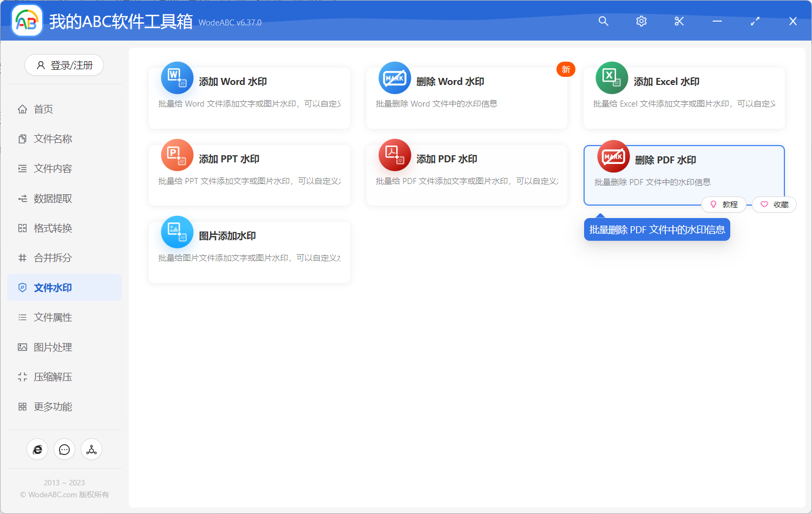812x514 pixels.
Task: Click the share network icon in sidebar footer
Action: pos(91,450)
